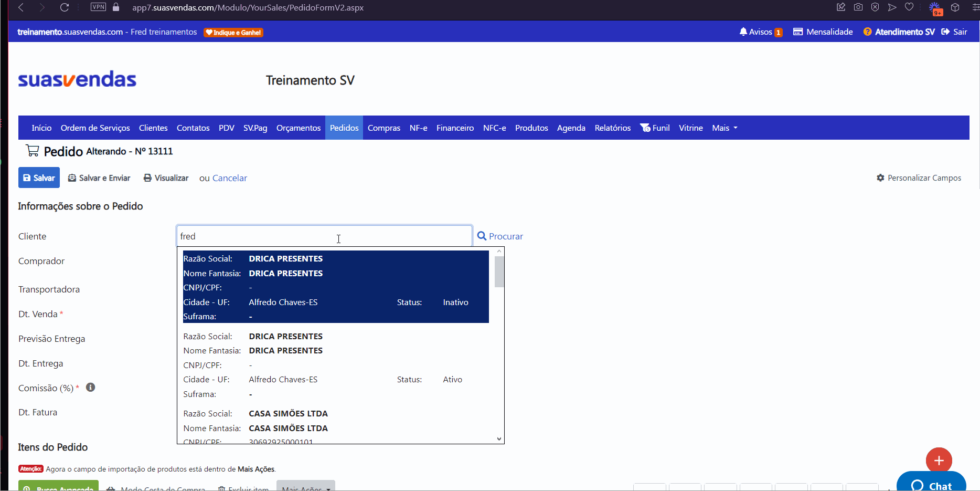Open the SV.Pag menu item
This screenshot has height=491, width=980.
point(255,128)
